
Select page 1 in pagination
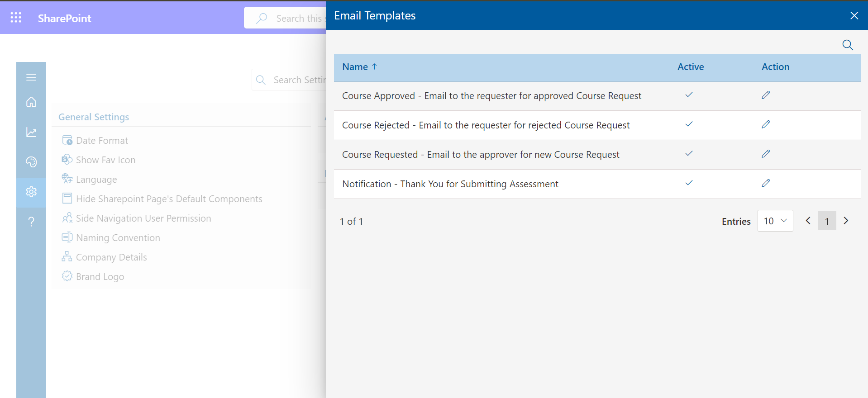(x=827, y=221)
